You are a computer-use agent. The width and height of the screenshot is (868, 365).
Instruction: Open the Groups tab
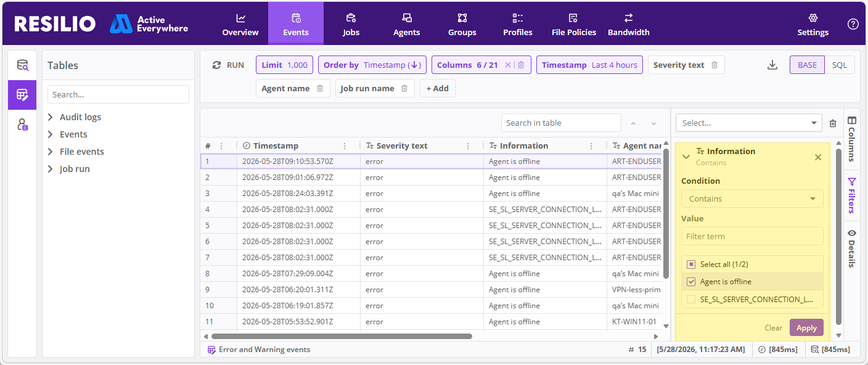[462, 24]
